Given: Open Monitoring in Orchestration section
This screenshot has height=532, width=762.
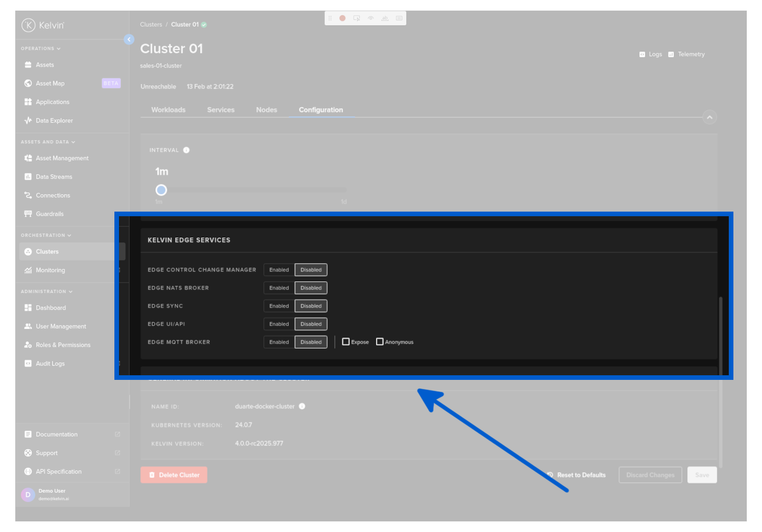Looking at the screenshot, I should pyautogui.click(x=50, y=270).
